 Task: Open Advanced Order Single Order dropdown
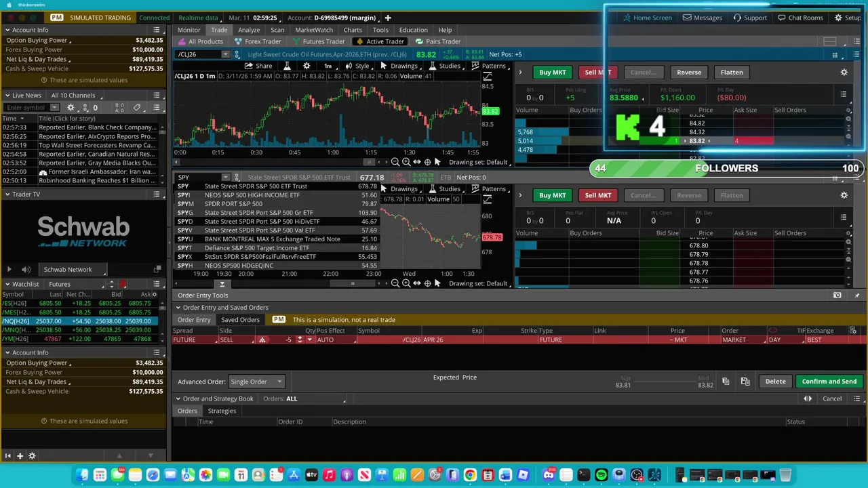point(256,382)
